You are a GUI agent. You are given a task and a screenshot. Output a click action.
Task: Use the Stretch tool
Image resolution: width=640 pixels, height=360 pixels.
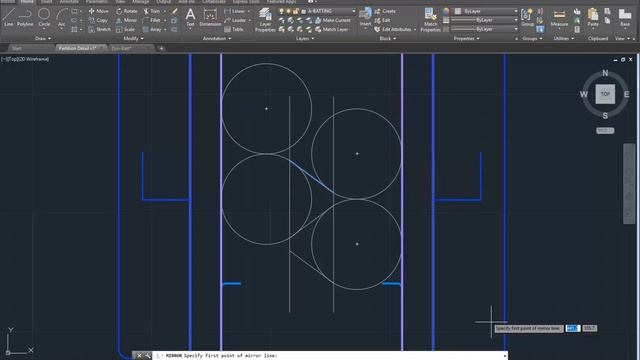pos(99,29)
